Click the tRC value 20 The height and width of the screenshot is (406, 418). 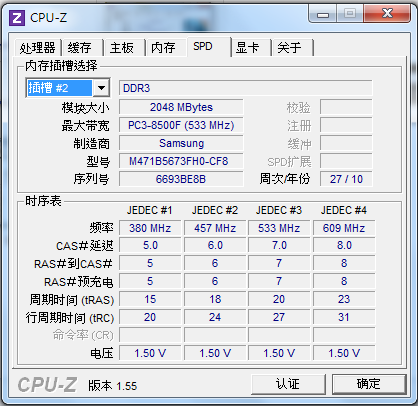[150, 317]
